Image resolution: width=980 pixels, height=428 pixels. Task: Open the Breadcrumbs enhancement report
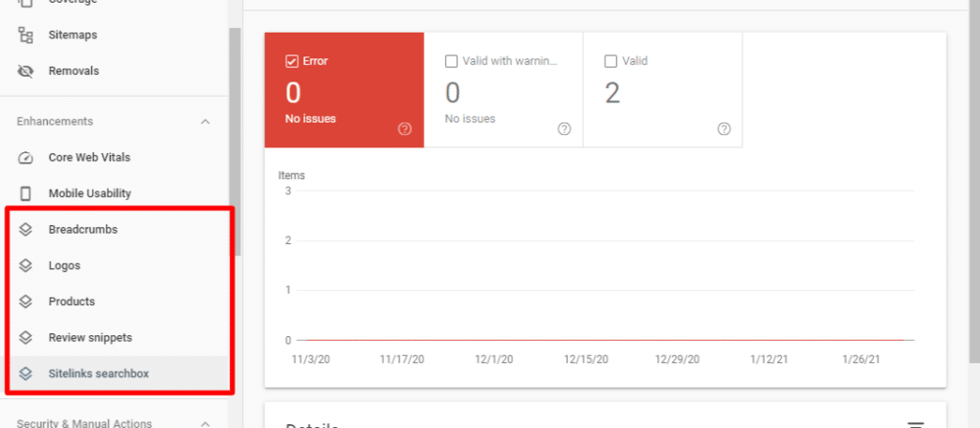(114, 230)
